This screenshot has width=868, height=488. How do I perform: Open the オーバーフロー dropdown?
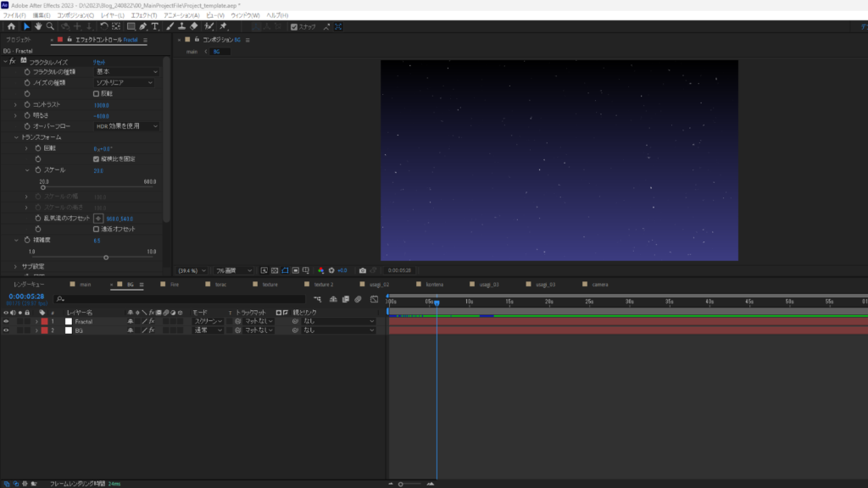tap(125, 126)
